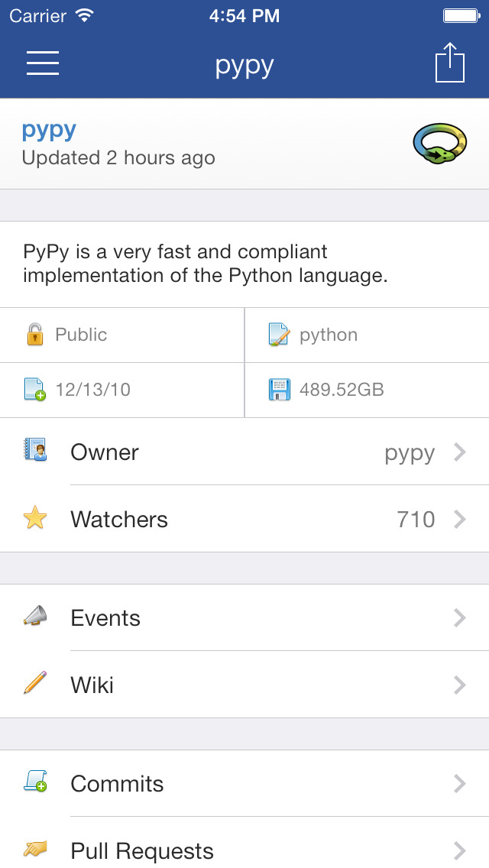Expand the Events row chevron
This screenshot has height=868, width=489.
[459, 617]
